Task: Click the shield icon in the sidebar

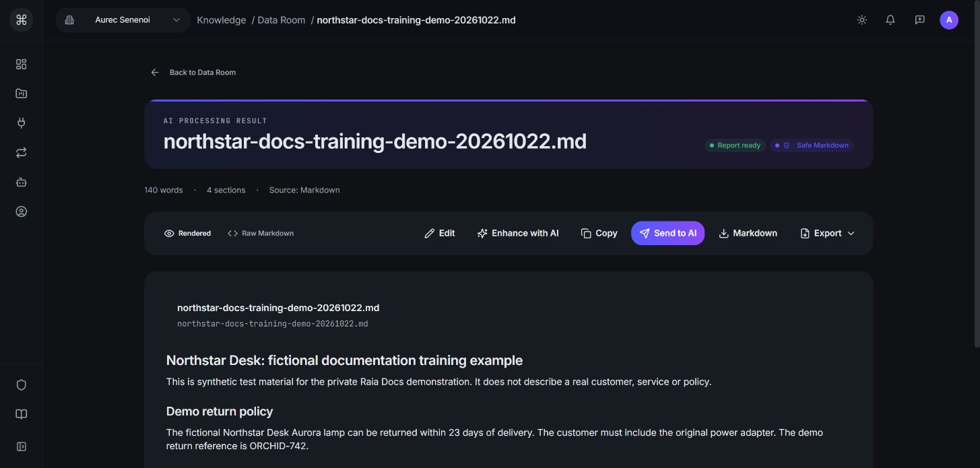Action: [21, 385]
